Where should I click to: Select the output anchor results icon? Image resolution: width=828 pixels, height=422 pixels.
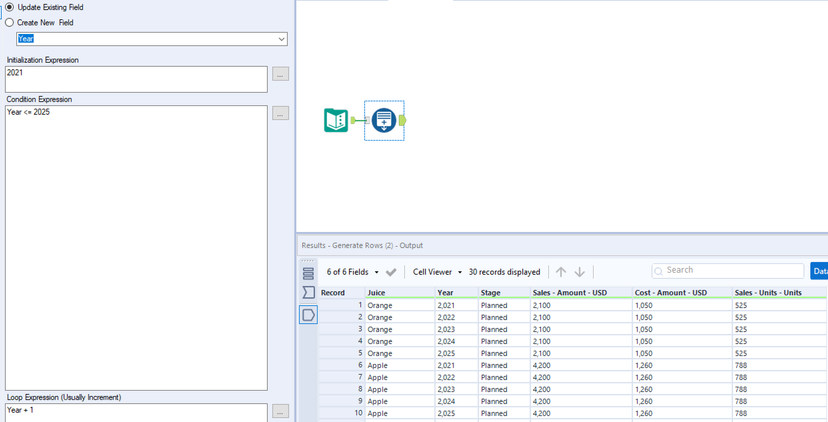308,315
